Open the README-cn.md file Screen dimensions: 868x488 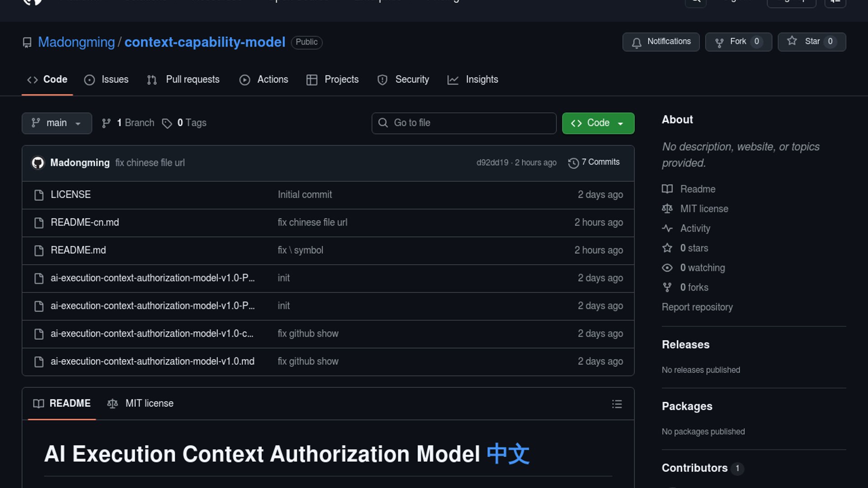pyautogui.click(x=85, y=222)
